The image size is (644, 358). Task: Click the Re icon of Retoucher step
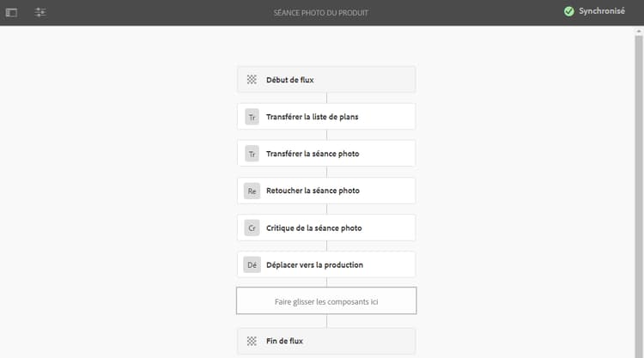coord(252,191)
